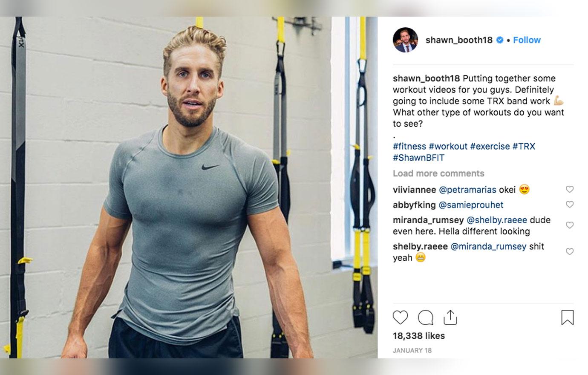The width and height of the screenshot is (588, 375).
Task: Open the #fitness hashtag
Action: 409,146
